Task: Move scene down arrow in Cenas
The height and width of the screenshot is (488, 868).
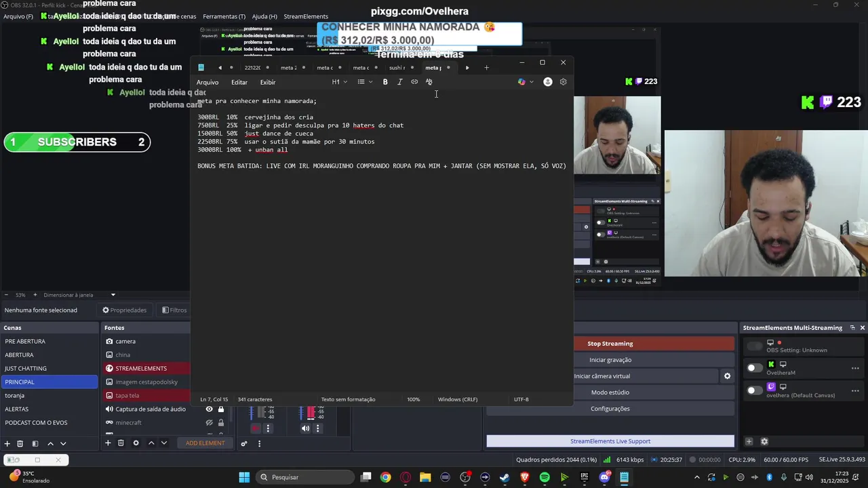Action: point(63,443)
